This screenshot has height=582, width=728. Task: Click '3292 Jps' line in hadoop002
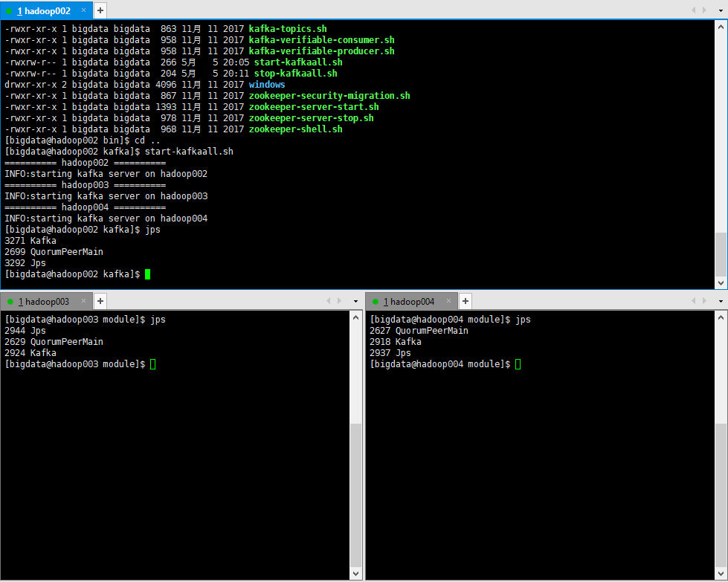pos(25,262)
